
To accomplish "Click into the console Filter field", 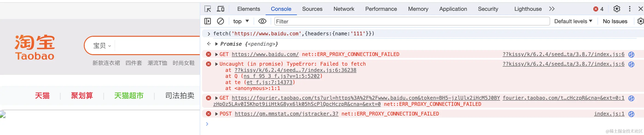I will pos(412,21).
